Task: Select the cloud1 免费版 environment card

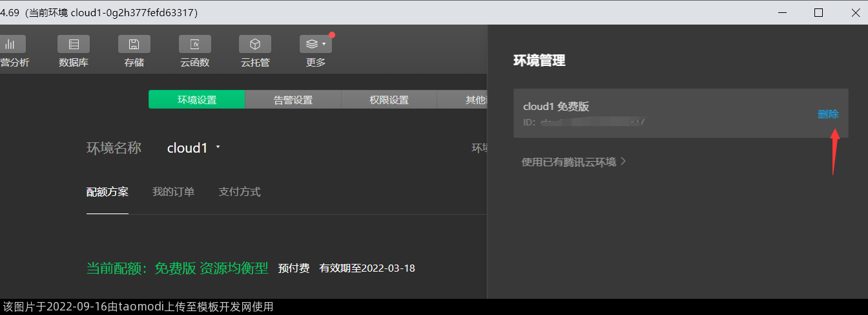Action: pyautogui.click(x=646, y=113)
